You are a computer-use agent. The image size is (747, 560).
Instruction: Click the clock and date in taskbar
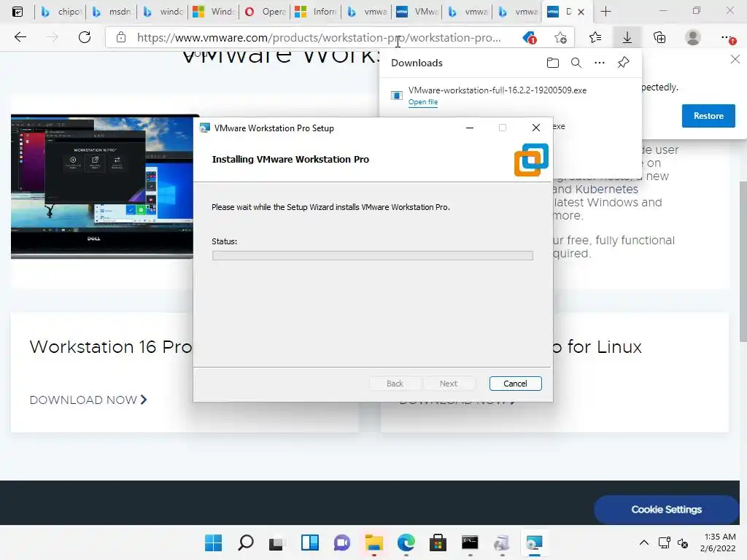718,542
